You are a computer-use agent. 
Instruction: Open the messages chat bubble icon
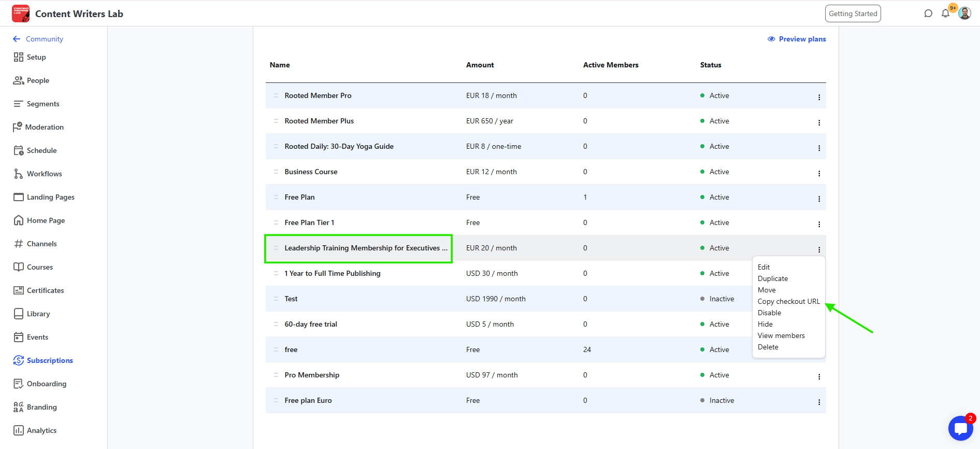928,13
